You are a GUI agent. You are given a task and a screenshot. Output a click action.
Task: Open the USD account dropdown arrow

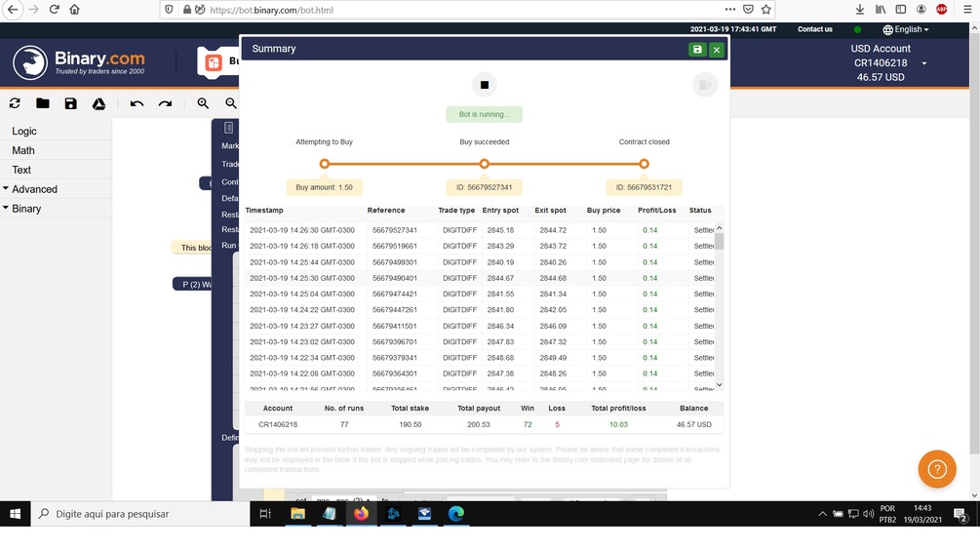point(923,63)
